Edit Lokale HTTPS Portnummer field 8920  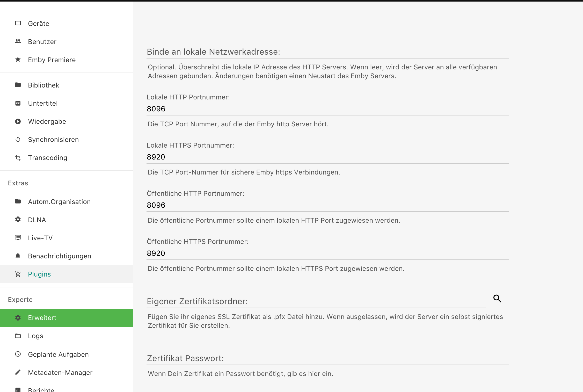[328, 157]
